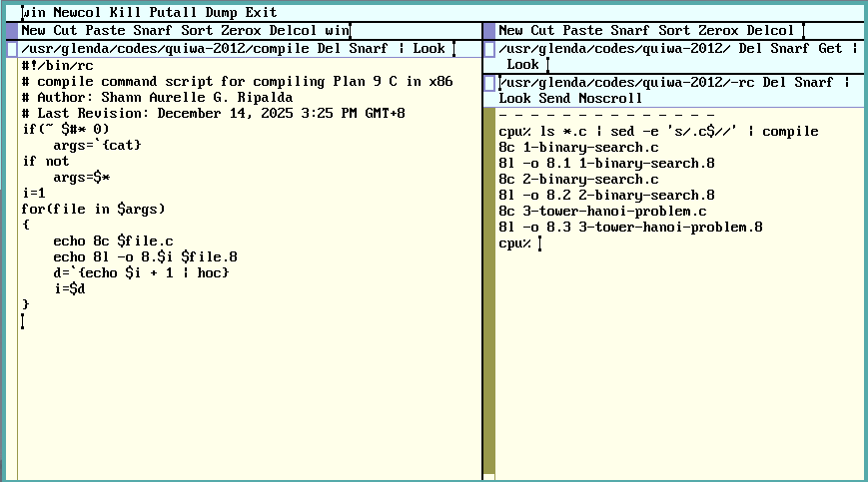The width and height of the screenshot is (868, 482).
Task: Click the Last Revision: December 14 line
Action: (x=213, y=114)
